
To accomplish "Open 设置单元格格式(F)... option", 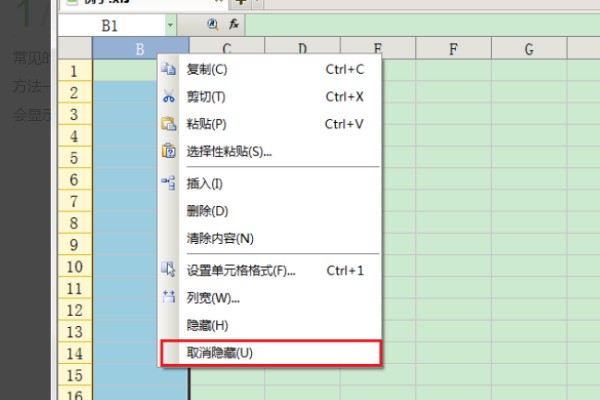I will pos(270,271).
